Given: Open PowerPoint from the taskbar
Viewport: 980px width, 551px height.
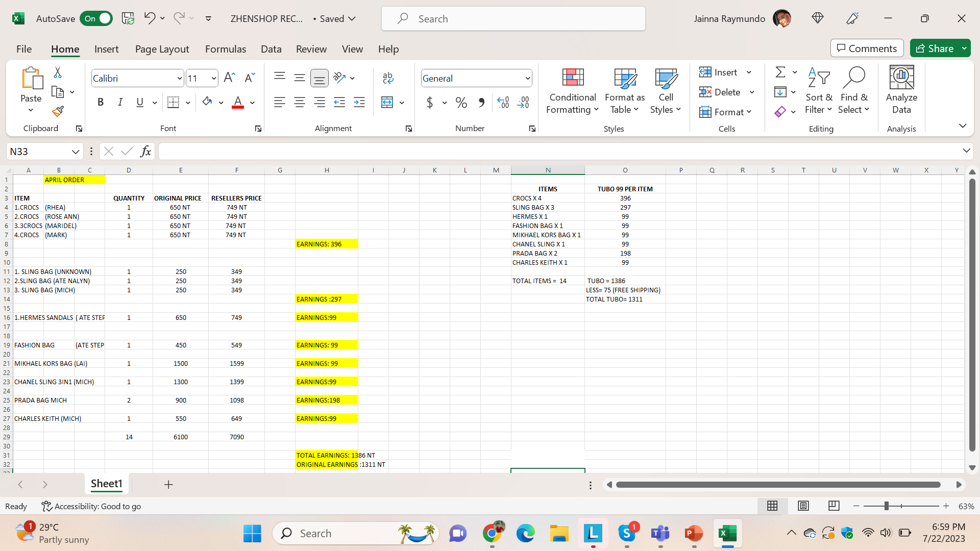Looking at the screenshot, I should (694, 533).
